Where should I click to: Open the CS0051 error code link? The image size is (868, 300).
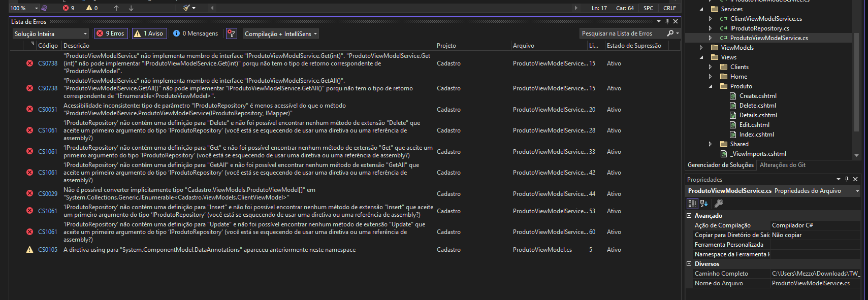[x=48, y=110]
